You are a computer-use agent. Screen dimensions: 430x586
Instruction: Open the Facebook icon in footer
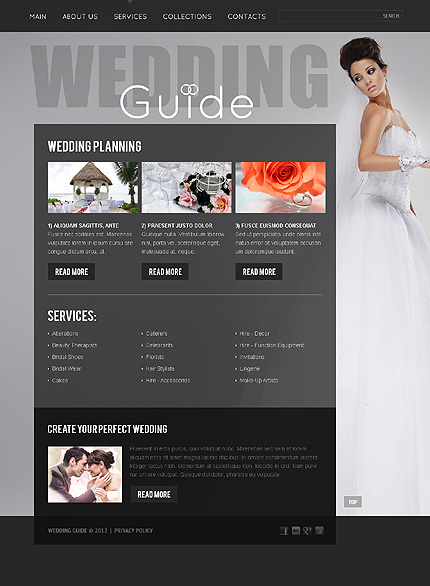click(x=284, y=530)
